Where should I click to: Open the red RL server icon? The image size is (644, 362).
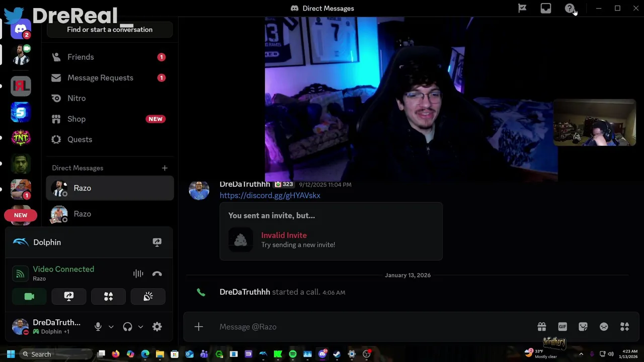click(x=21, y=86)
